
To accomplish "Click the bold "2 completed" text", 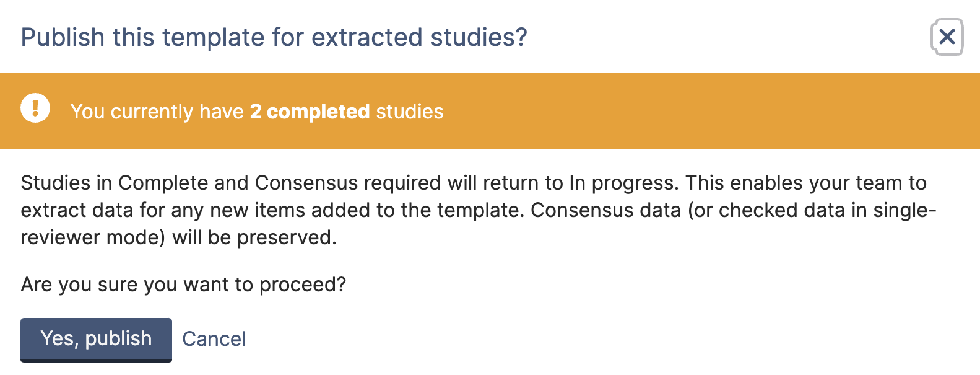I will tap(310, 112).
